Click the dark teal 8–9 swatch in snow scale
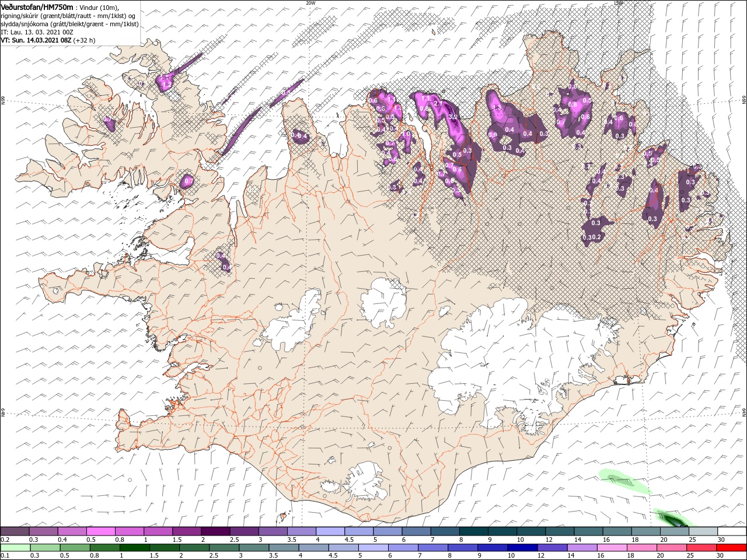The width and height of the screenshot is (747, 560). point(473,531)
